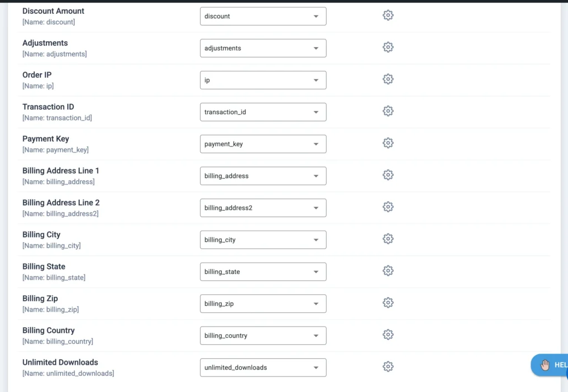Click the gear icon for Billing State
The image size is (568, 392).
[388, 271]
